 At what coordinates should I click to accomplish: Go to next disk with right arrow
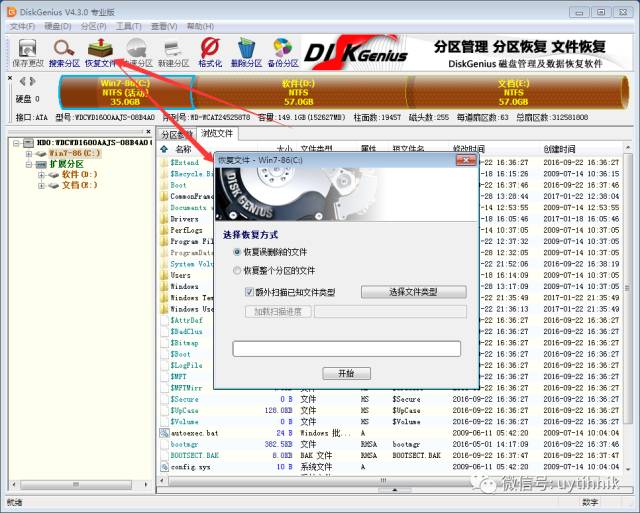[33, 81]
